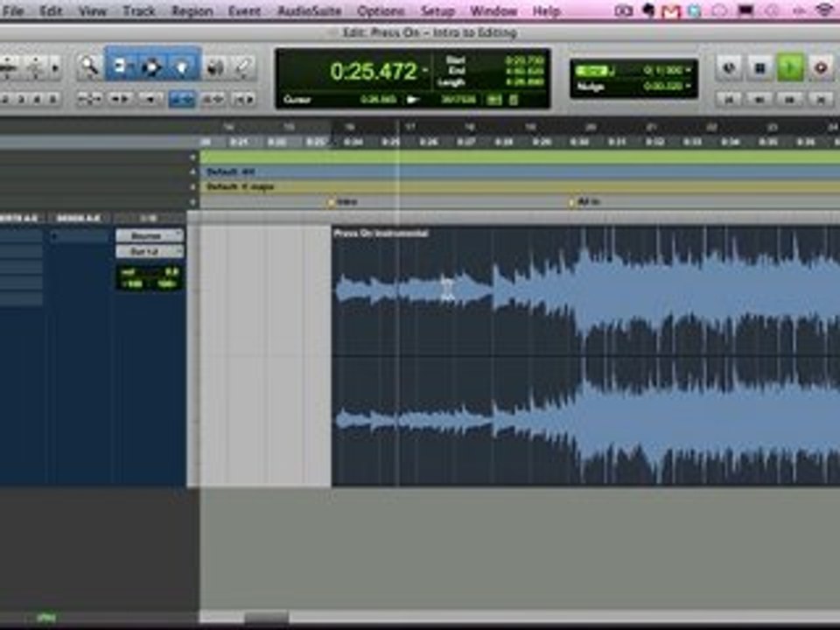Select the Scrubber speaker tool

coord(215,66)
